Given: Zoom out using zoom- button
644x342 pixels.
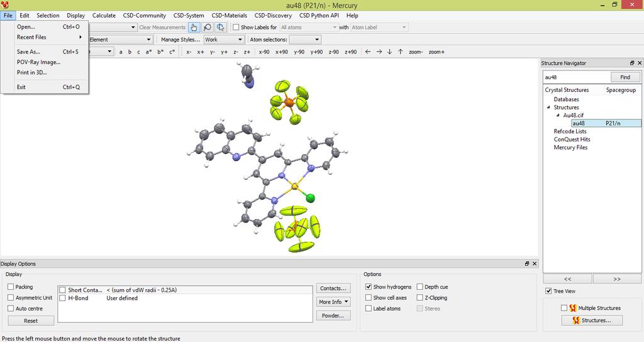Looking at the screenshot, I should pos(416,52).
